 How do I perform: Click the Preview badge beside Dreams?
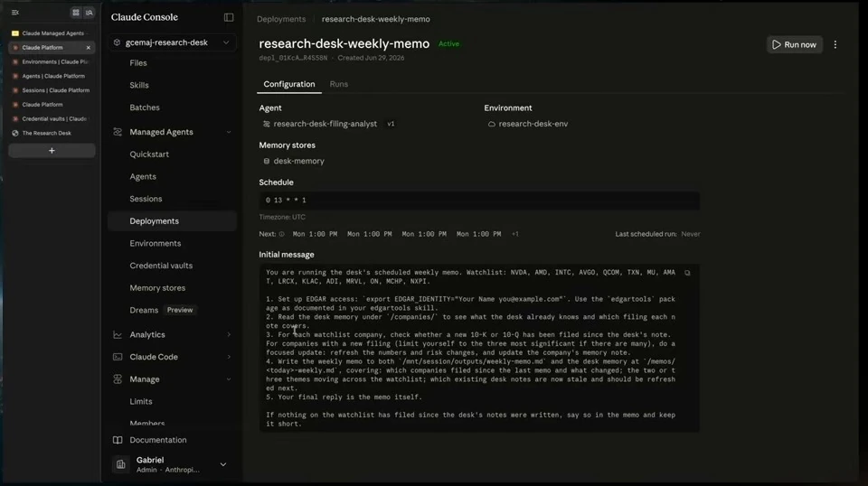pyautogui.click(x=180, y=310)
